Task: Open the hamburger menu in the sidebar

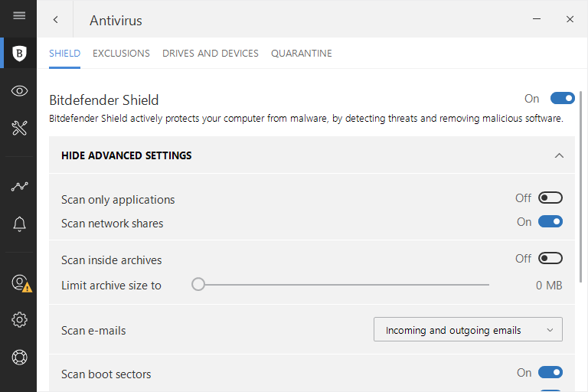Action: pos(19,15)
